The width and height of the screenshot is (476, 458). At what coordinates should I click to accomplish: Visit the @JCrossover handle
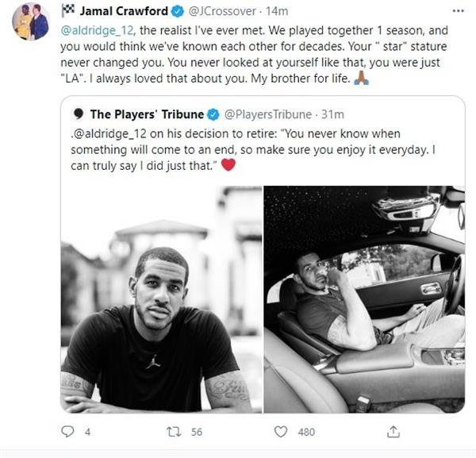point(222,12)
